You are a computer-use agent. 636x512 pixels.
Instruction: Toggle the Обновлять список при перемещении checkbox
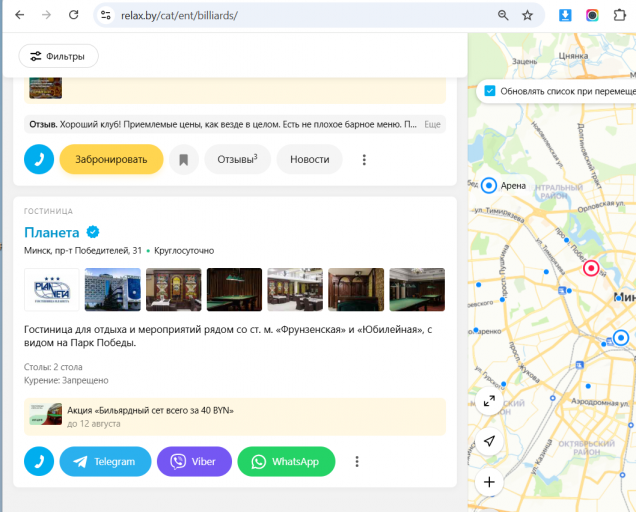tap(490, 91)
